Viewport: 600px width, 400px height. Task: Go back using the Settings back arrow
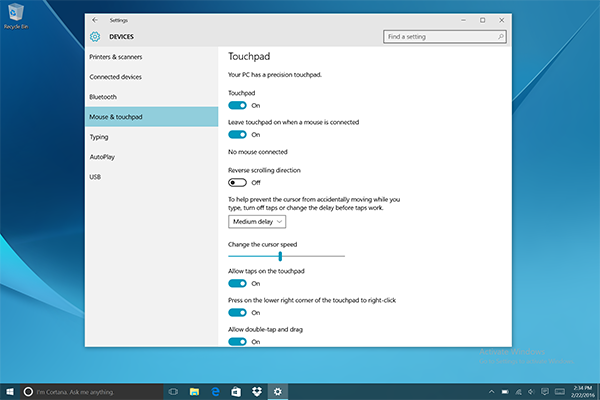pos(95,20)
